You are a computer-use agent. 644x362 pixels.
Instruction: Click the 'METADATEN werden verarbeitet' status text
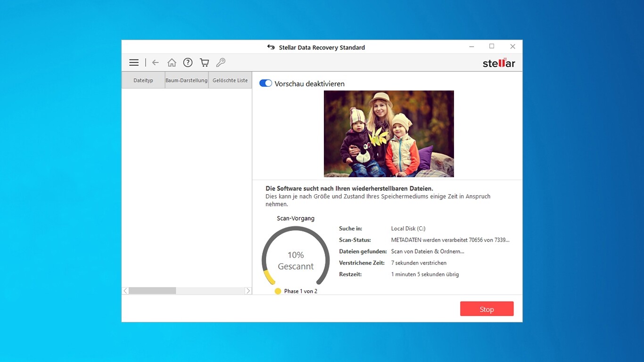coord(450,240)
